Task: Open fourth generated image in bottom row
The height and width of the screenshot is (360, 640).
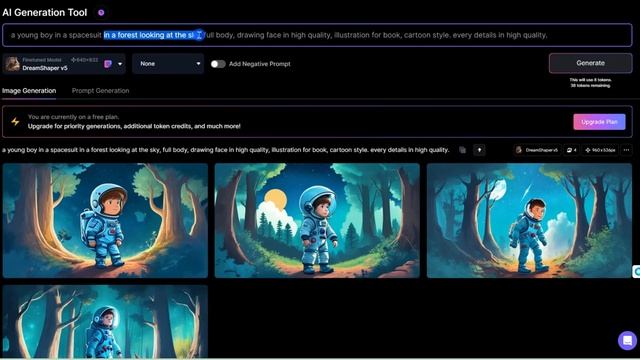Action: click(x=105, y=322)
